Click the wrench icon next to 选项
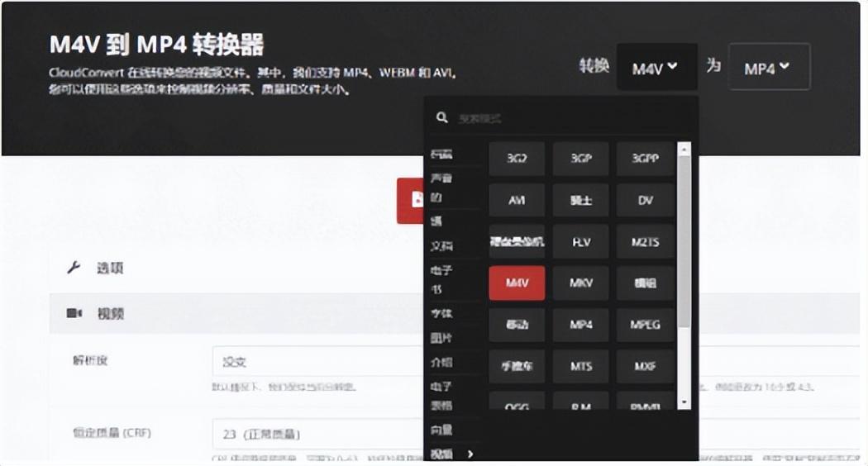 click(x=74, y=268)
